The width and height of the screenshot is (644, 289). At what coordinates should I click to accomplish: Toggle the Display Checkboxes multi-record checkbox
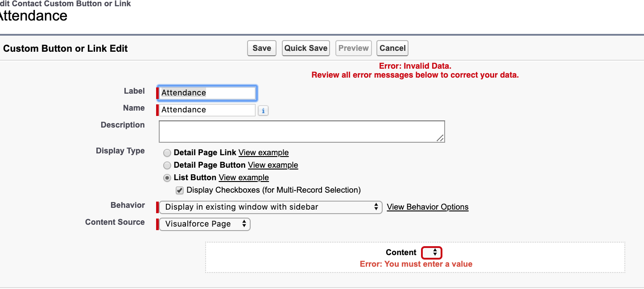(x=180, y=190)
